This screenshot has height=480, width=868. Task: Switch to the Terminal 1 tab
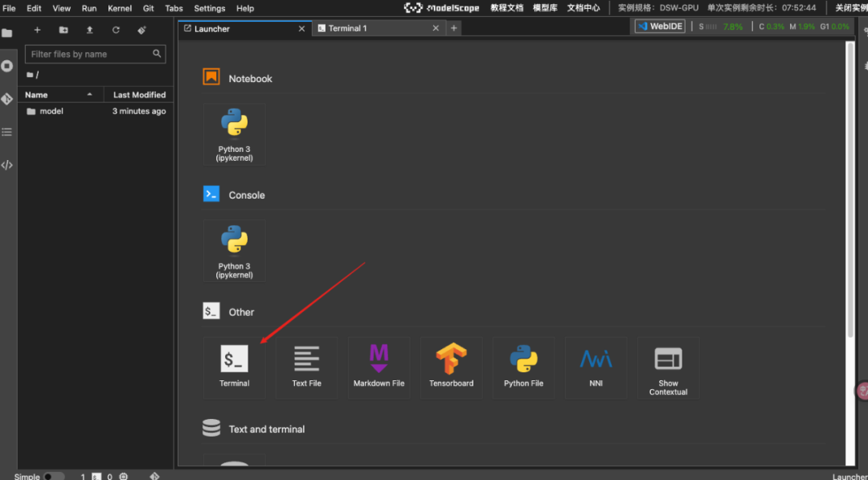point(378,28)
